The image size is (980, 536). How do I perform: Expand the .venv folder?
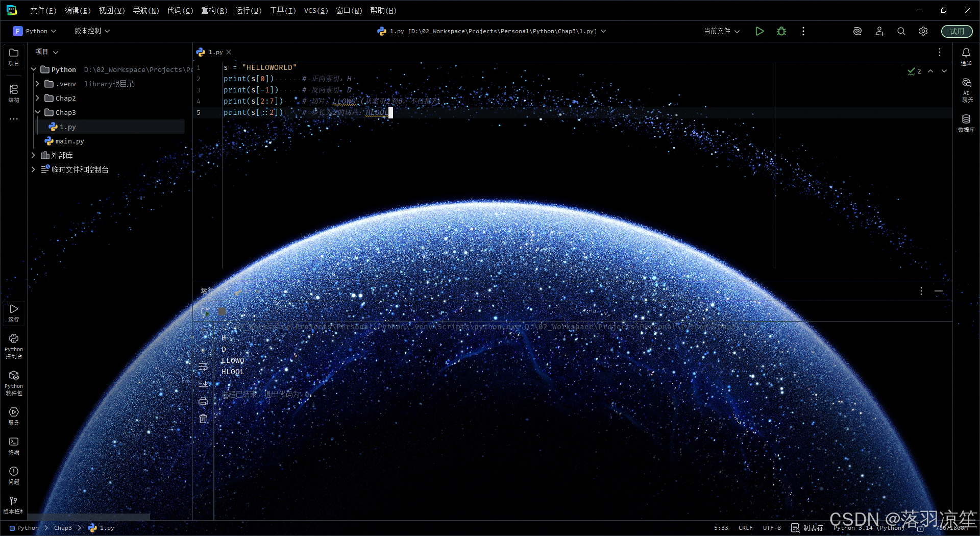[x=37, y=84]
